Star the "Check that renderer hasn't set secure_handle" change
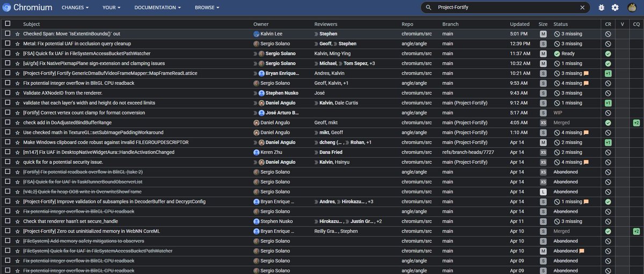The image size is (644, 274). (17, 221)
